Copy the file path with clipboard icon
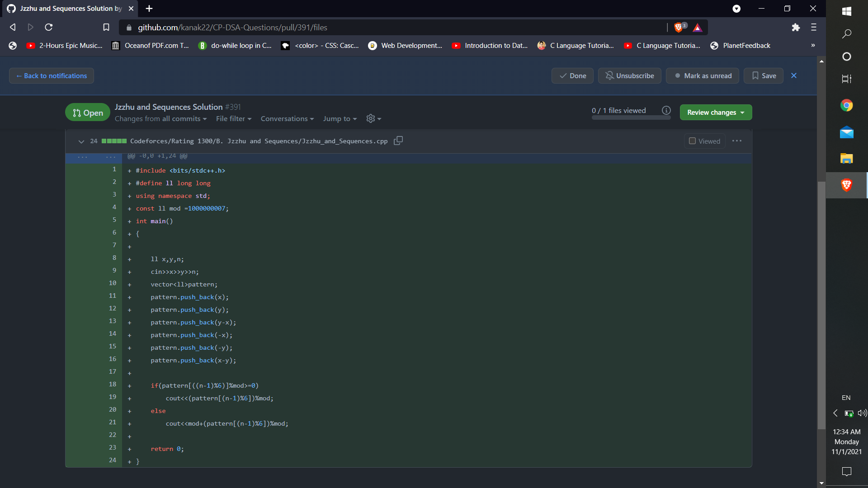 point(398,141)
